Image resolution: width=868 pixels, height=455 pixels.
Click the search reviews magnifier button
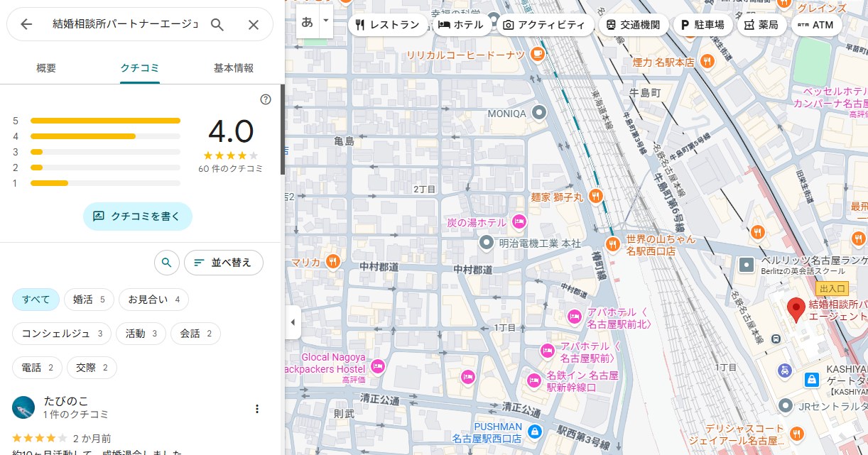(x=166, y=263)
